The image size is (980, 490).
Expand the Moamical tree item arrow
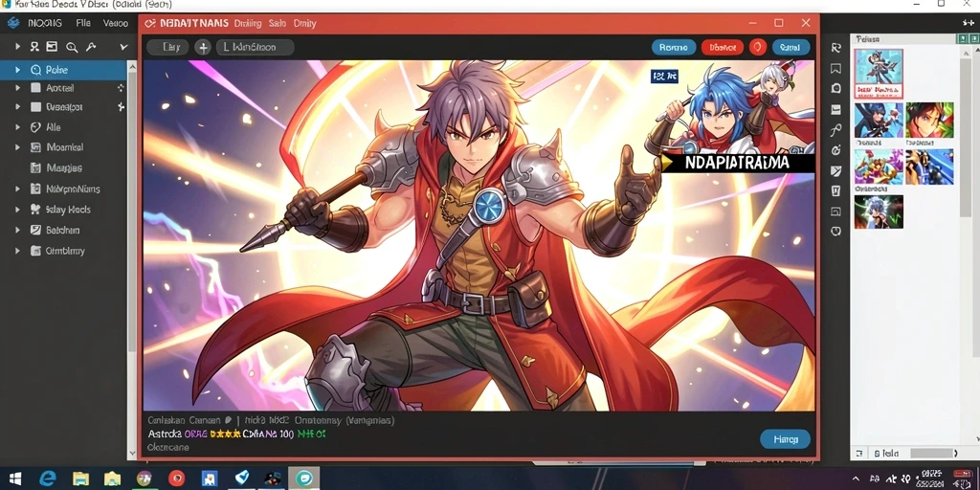pos(17,147)
